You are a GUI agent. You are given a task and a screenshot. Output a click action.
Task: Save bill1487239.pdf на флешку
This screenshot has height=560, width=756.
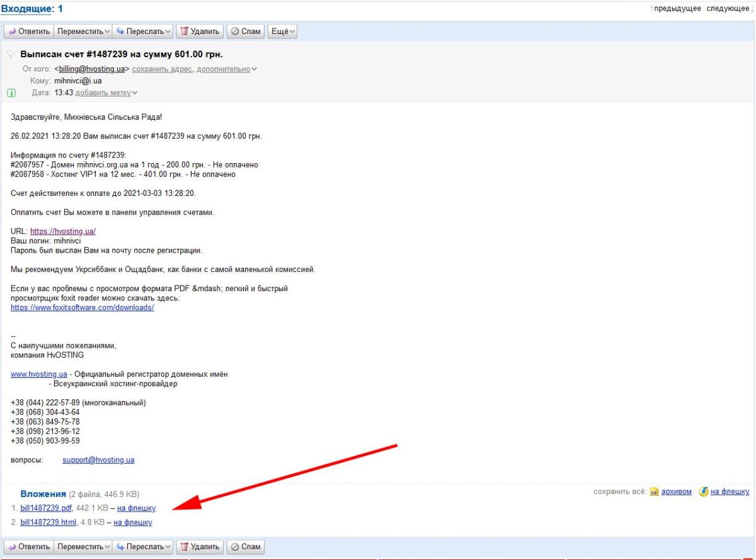(136, 508)
